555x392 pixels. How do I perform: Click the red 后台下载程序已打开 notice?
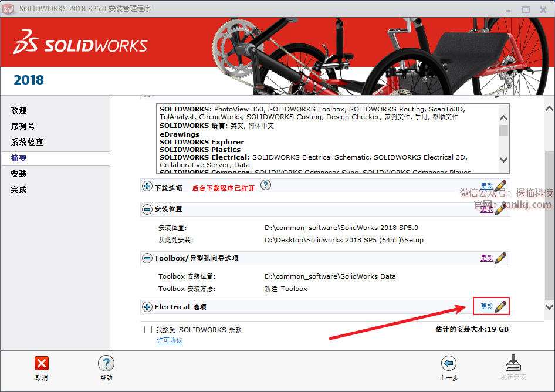(224, 188)
